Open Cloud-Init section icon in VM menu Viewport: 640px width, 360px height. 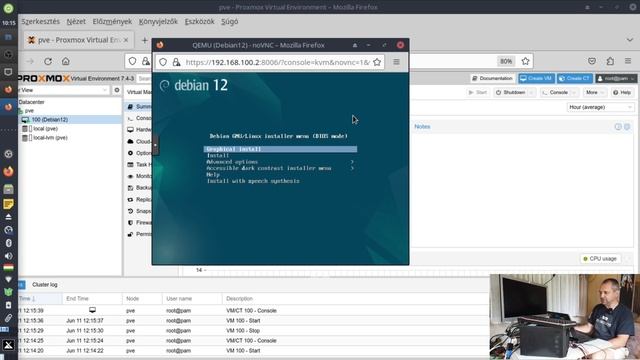(x=130, y=141)
